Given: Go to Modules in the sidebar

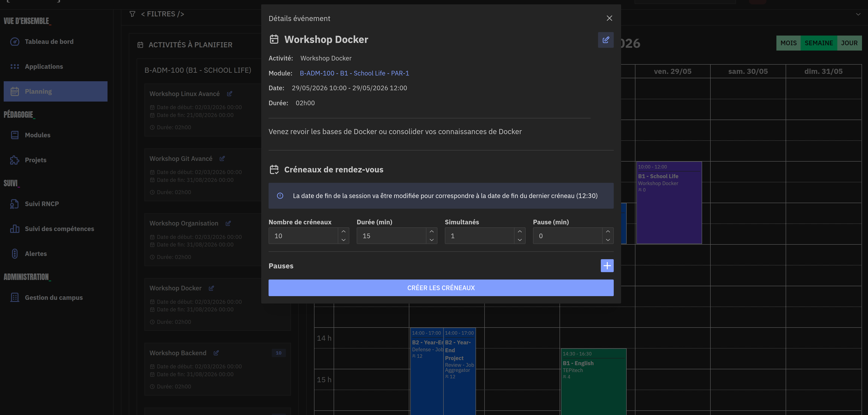Looking at the screenshot, I should [x=37, y=135].
